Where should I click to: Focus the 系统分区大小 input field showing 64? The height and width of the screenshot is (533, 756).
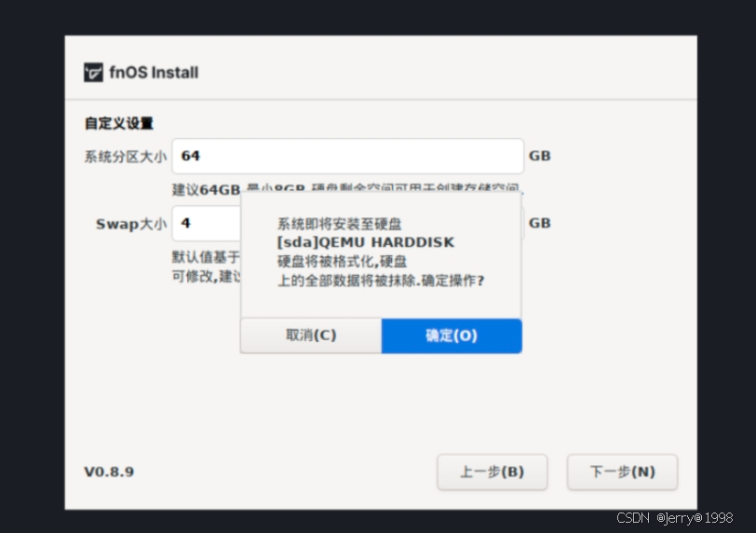[x=347, y=156]
